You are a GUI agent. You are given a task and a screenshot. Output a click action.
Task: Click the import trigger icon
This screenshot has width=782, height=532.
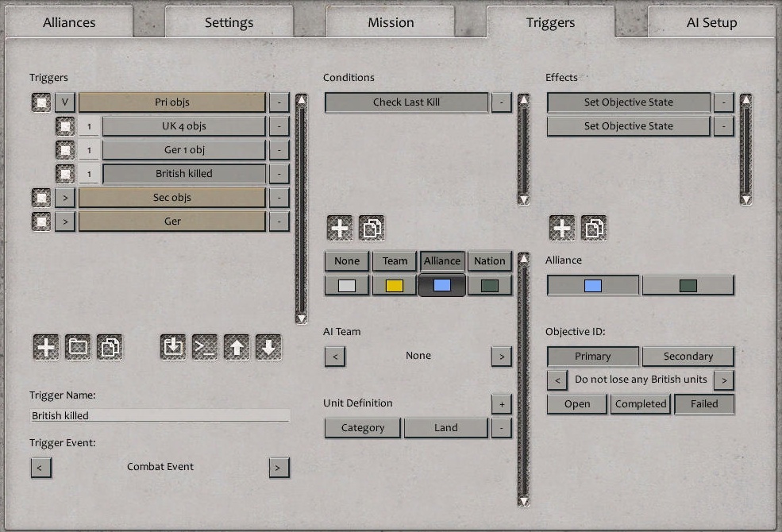point(172,347)
